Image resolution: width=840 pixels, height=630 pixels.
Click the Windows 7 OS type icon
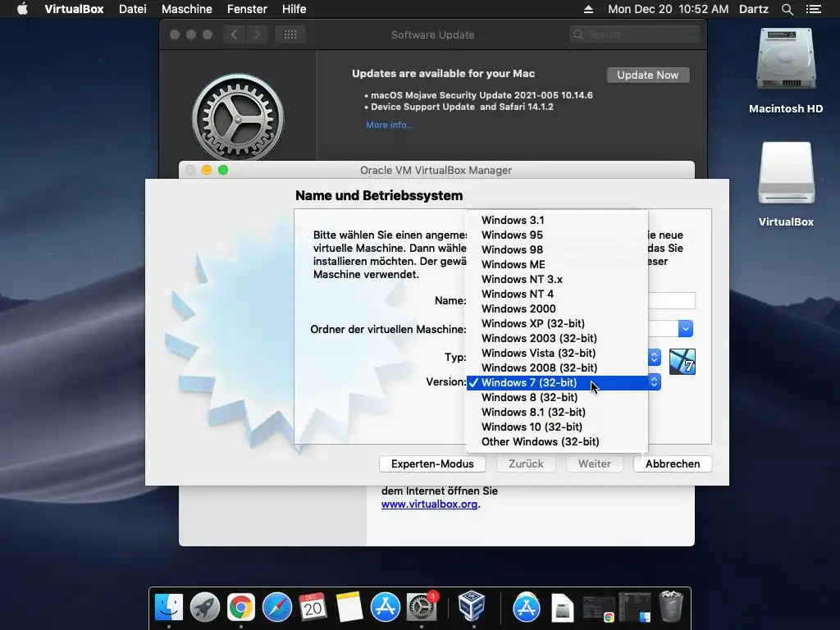682,362
